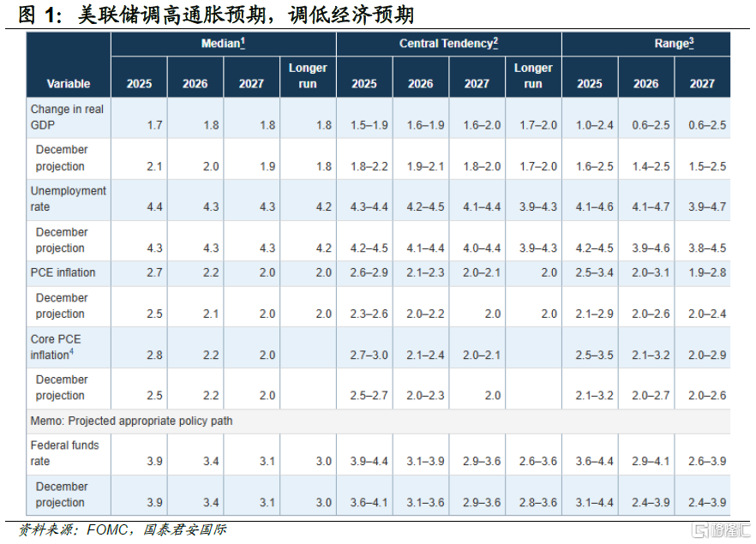The height and width of the screenshot is (544, 756).
Task: Click December projection label under PCE inflation
Action: point(62,306)
